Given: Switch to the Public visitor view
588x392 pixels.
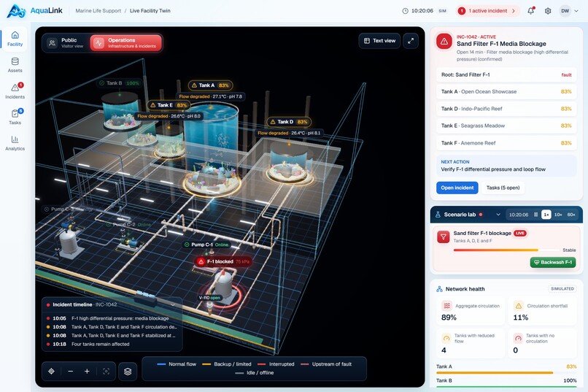Looking at the screenshot, I should click(x=66, y=43).
